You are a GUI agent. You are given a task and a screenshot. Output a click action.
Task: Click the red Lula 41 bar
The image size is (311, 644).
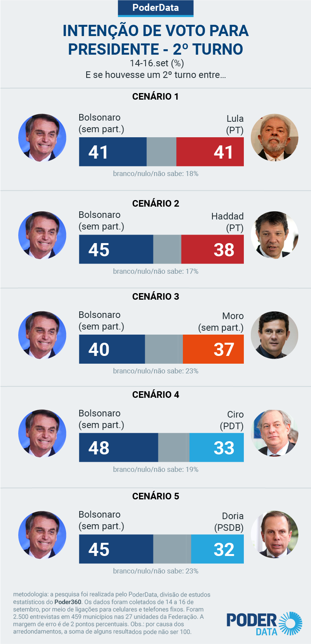coord(210,152)
